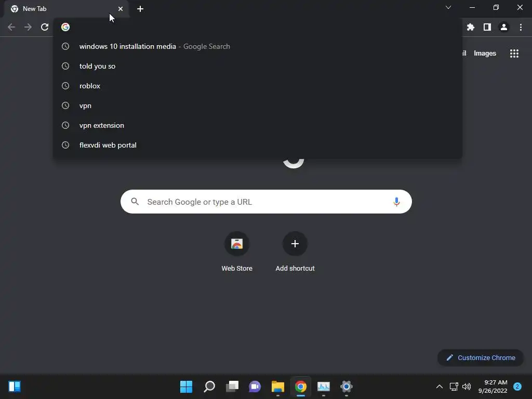Minimize the Chrome window

click(x=472, y=7)
